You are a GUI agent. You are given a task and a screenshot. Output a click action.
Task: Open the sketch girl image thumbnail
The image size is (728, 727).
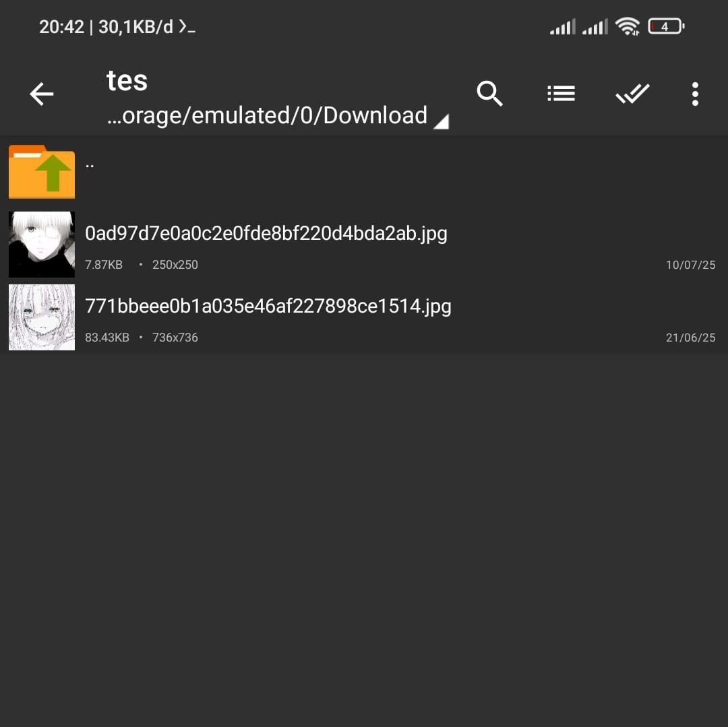(42, 317)
